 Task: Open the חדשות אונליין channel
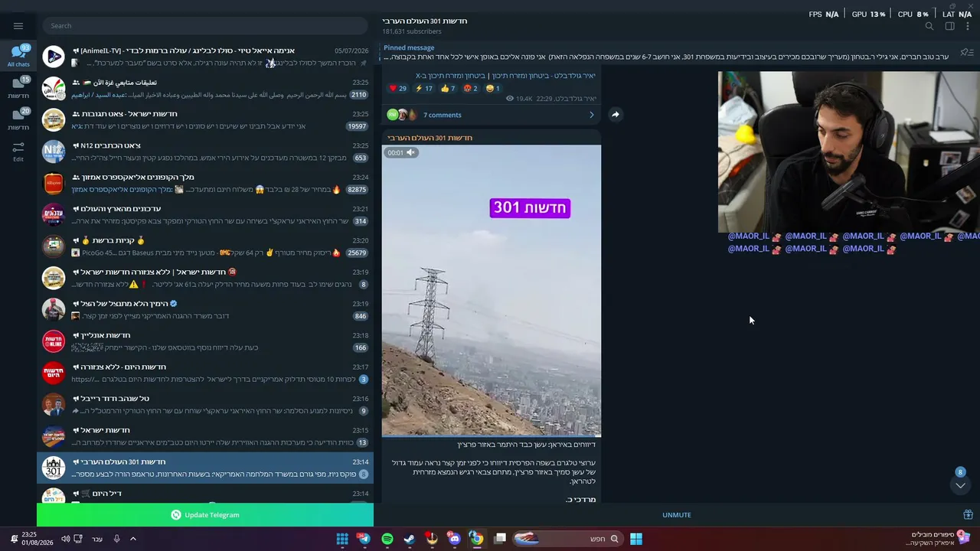tap(205, 341)
